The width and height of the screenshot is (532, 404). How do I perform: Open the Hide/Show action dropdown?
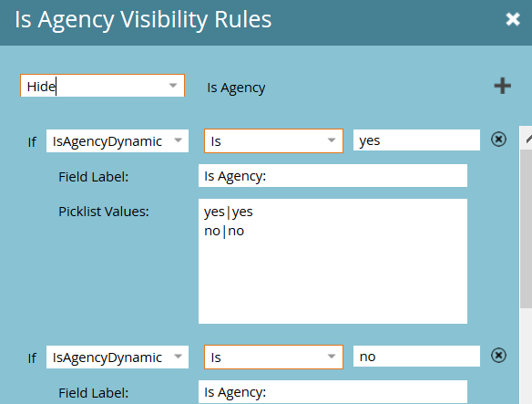tap(173, 86)
